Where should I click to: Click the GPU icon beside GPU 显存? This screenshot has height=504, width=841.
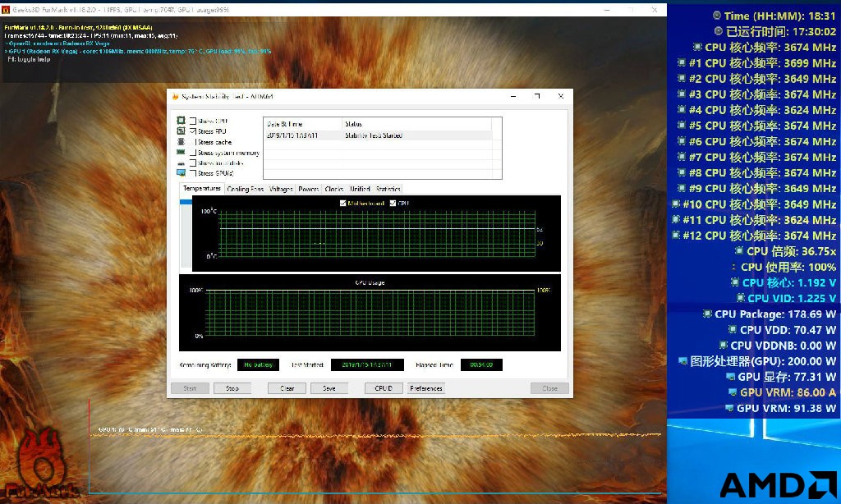pos(730,377)
